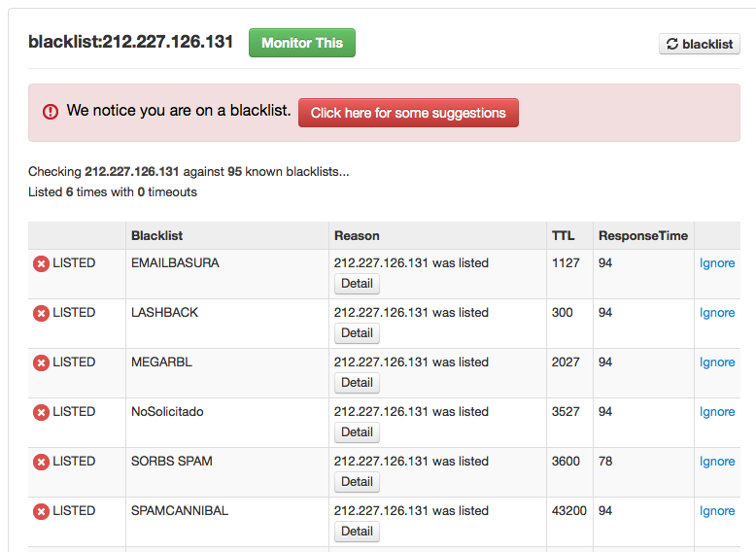Screen dimensions: 756x552
Task: Click red X listed icon for SPAMCANNIBAL
Action: (x=41, y=512)
